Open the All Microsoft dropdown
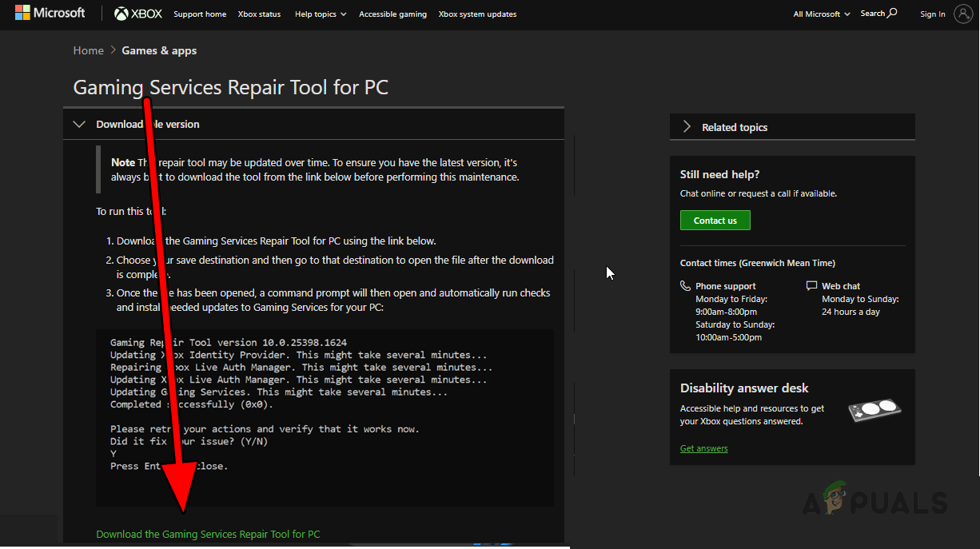Image resolution: width=980 pixels, height=549 pixels. [x=821, y=13]
